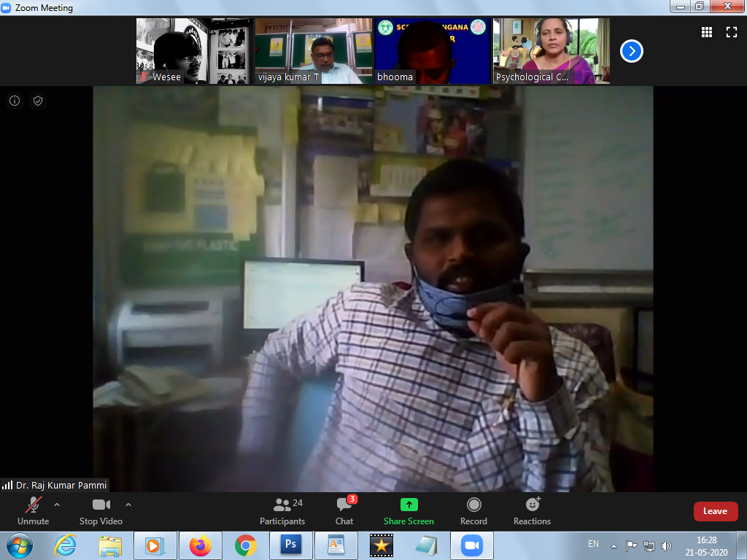Open the encryption shield icon
Viewport: 747px width, 560px height.
pyautogui.click(x=38, y=101)
